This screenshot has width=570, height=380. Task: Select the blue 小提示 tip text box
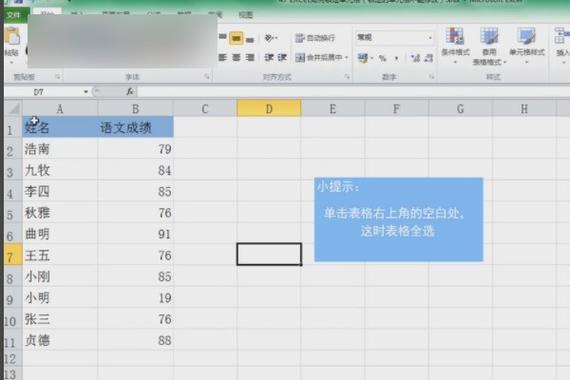(x=398, y=219)
